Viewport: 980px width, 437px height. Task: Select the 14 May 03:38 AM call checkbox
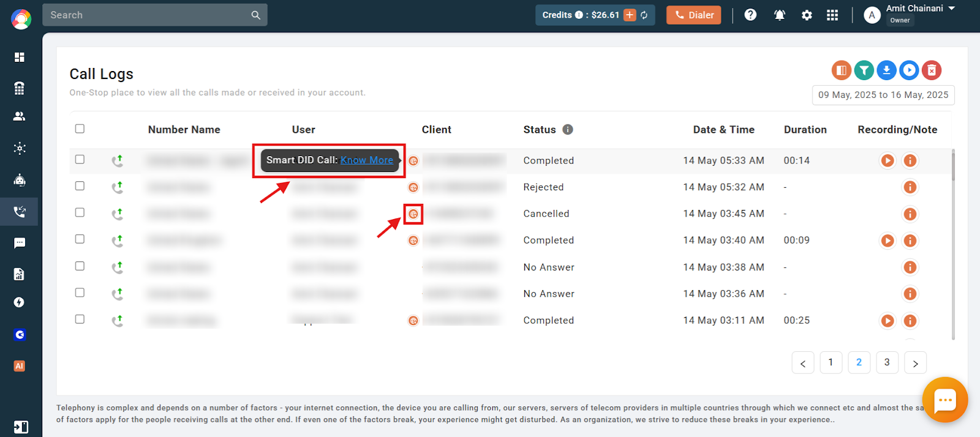tap(80, 266)
